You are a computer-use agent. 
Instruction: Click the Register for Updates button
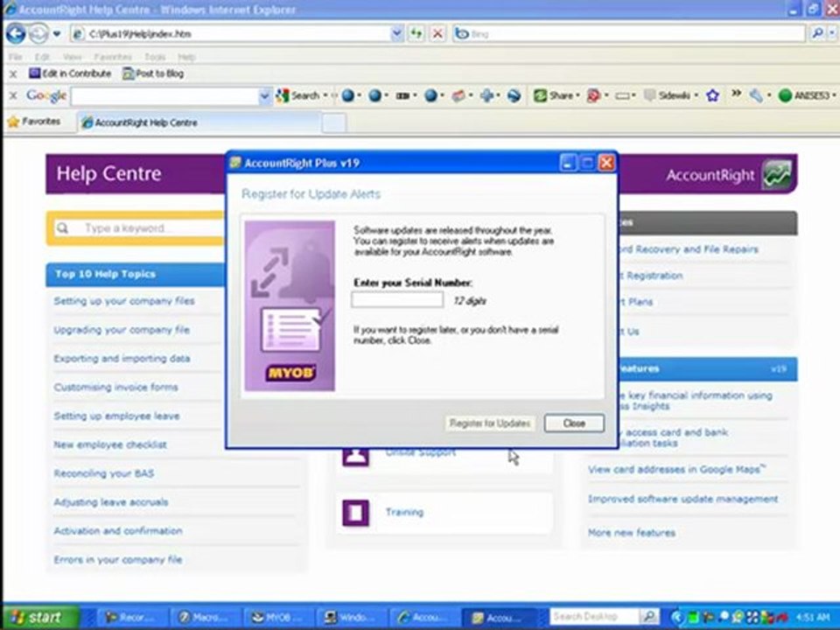click(490, 423)
